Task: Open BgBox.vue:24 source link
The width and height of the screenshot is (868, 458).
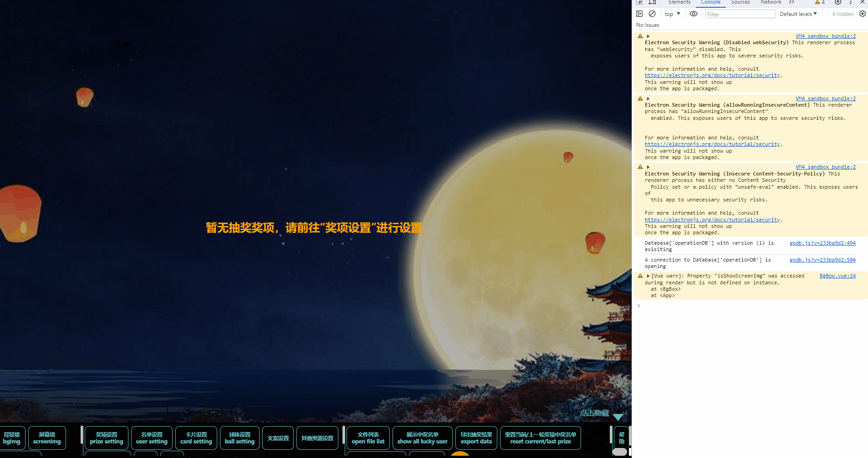Action: click(x=837, y=276)
